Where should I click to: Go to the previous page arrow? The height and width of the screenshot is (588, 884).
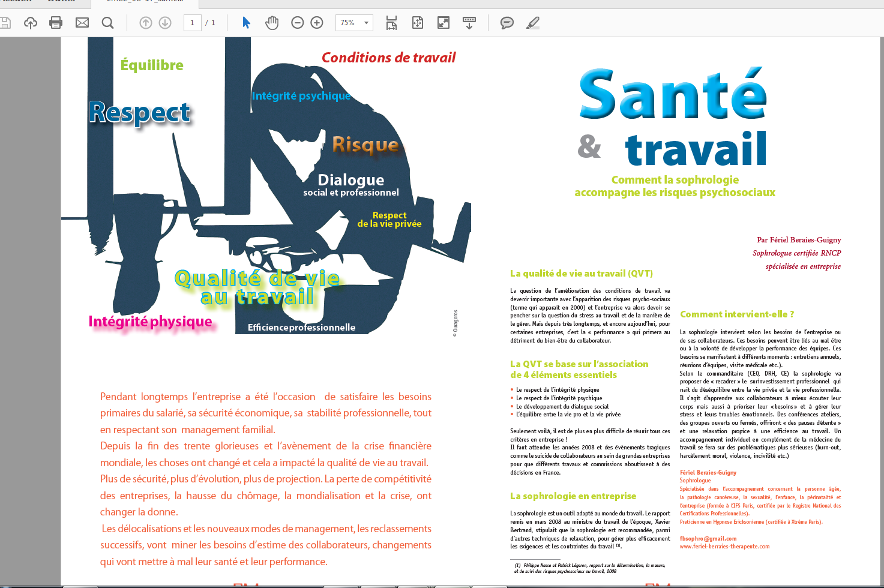(146, 23)
